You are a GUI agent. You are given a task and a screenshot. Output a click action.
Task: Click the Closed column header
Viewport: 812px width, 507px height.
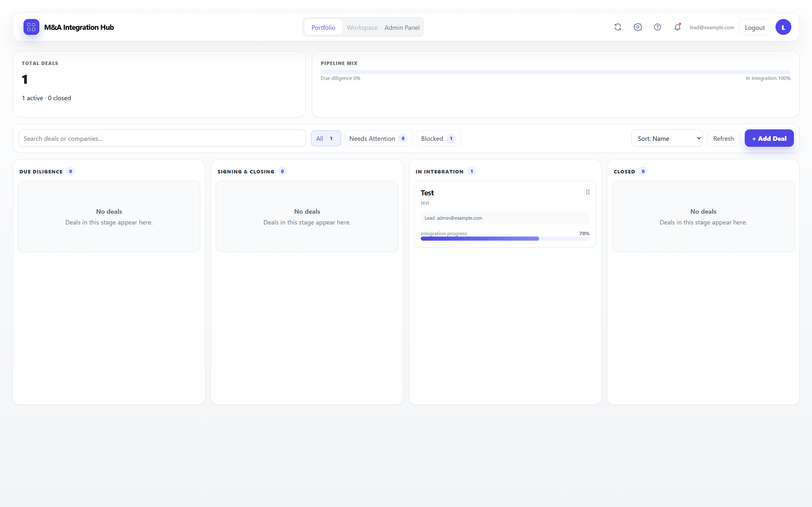point(624,172)
